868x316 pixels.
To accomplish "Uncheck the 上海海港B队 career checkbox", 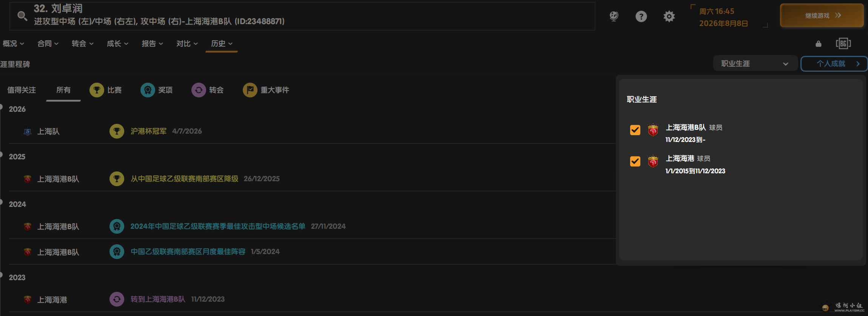I will point(635,130).
